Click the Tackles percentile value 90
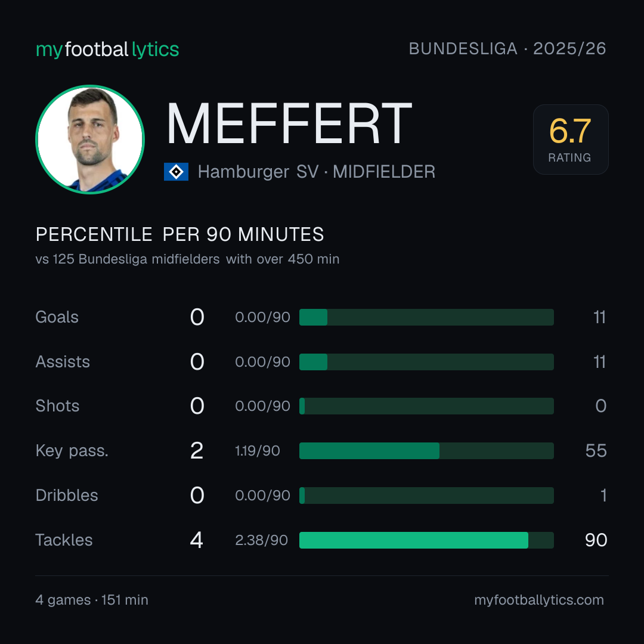Viewport: 644px width, 644px height. [596, 540]
